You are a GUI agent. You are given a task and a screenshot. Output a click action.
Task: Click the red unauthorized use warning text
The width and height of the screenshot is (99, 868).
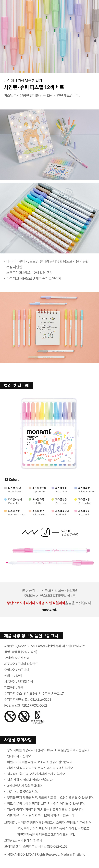[x=36, y=603]
